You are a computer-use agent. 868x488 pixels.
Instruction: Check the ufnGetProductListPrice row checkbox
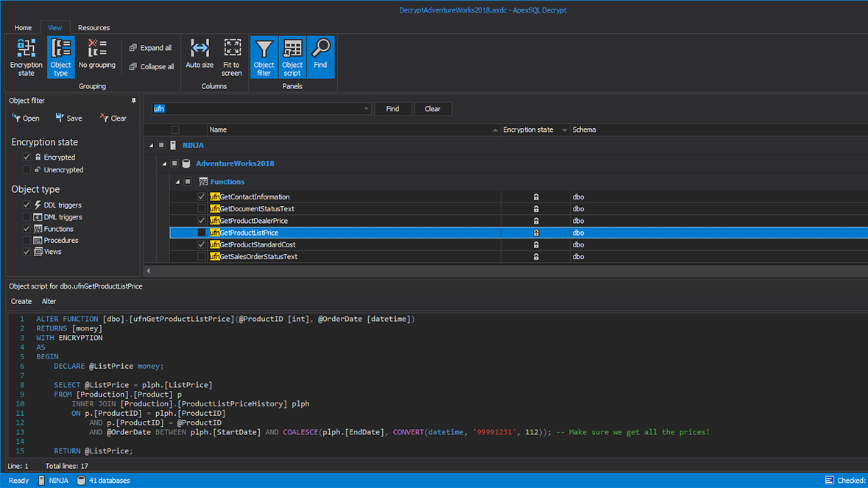202,233
